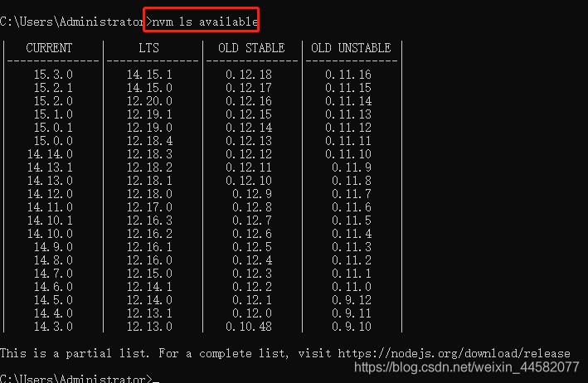The width and height of the screenshot is (588, 383).
Task: Click the blog.csdn.net watermark link
Action: 466,367
